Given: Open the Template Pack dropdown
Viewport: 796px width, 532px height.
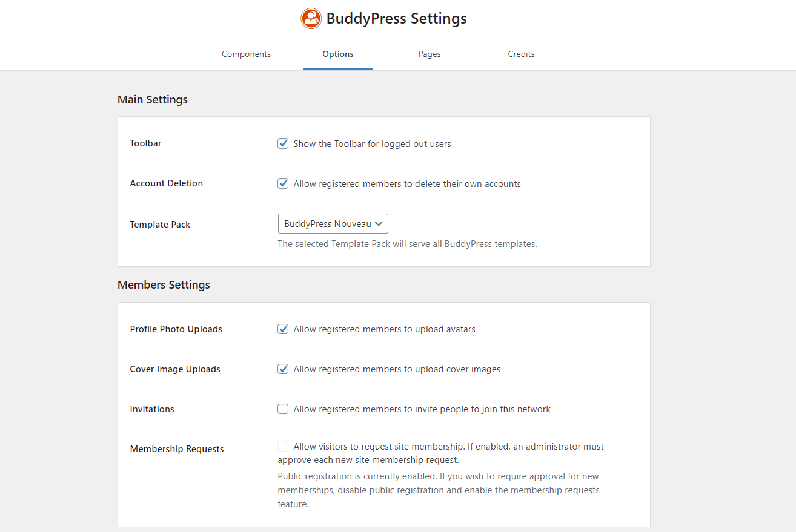Looking at the screenshot, I should tap(333, 224).
